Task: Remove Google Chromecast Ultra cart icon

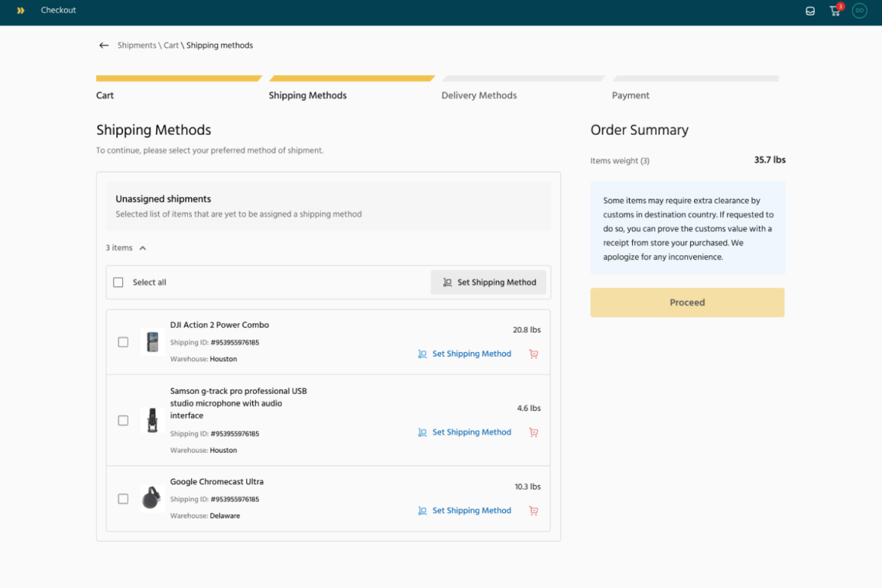Action: click(x=534, y=511)
